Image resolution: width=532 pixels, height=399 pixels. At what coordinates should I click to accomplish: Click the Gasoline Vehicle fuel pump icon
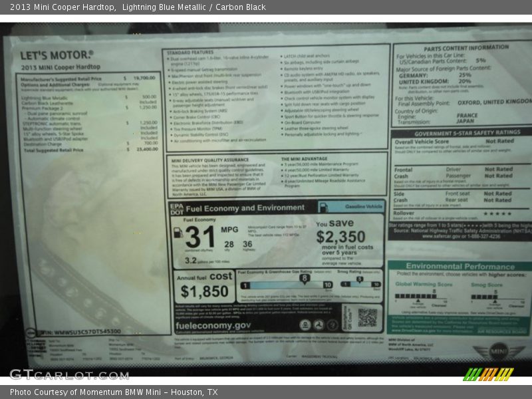point(323,207)
